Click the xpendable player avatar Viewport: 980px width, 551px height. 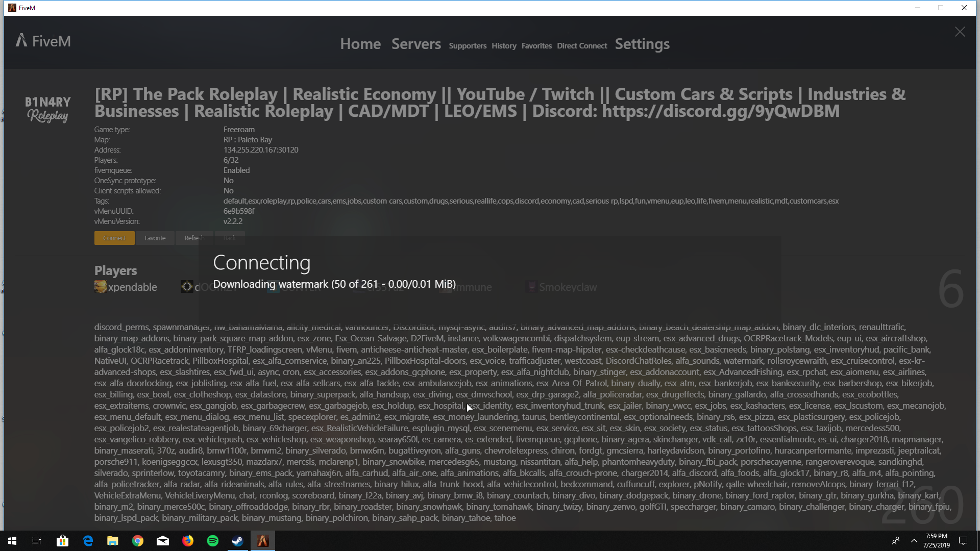(101, 287)
